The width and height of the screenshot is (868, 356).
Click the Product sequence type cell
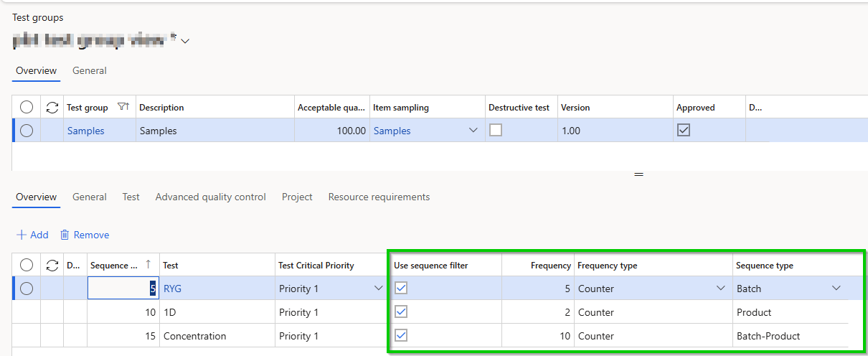[x=791, y=312]
